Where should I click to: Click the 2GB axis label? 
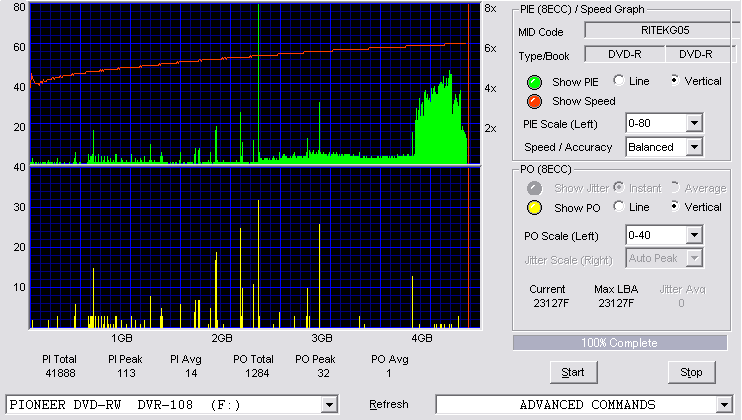(x=221, y=338)
